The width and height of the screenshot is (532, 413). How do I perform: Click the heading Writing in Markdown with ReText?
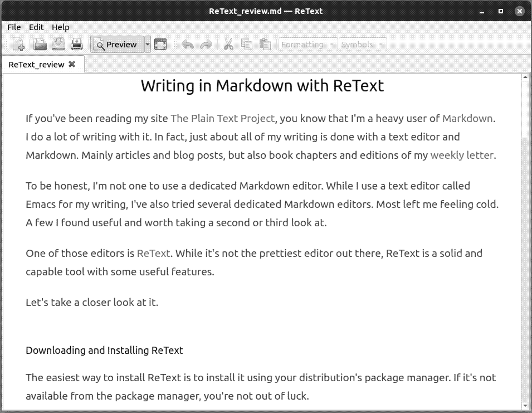(x=262, y=86)
